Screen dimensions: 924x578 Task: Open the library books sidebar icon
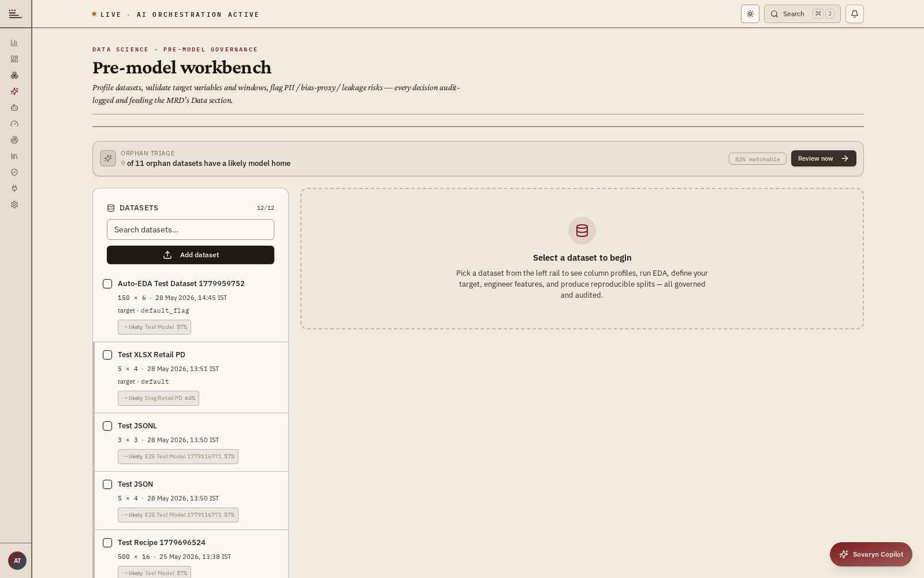coord(14,156)
